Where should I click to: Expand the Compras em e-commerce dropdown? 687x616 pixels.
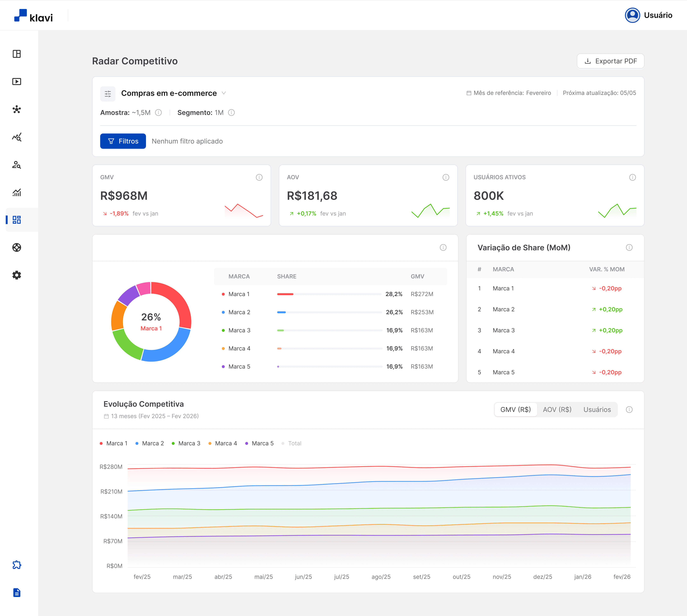(x=174, y=93)
